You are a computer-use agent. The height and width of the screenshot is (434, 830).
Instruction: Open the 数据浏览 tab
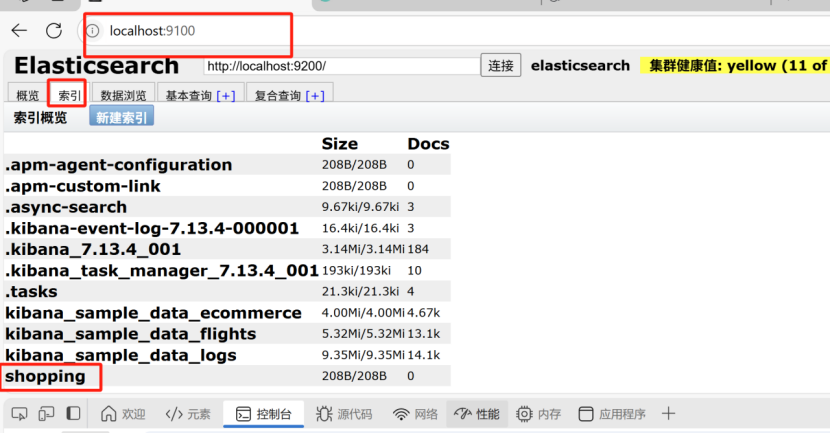tap(123, 95)
